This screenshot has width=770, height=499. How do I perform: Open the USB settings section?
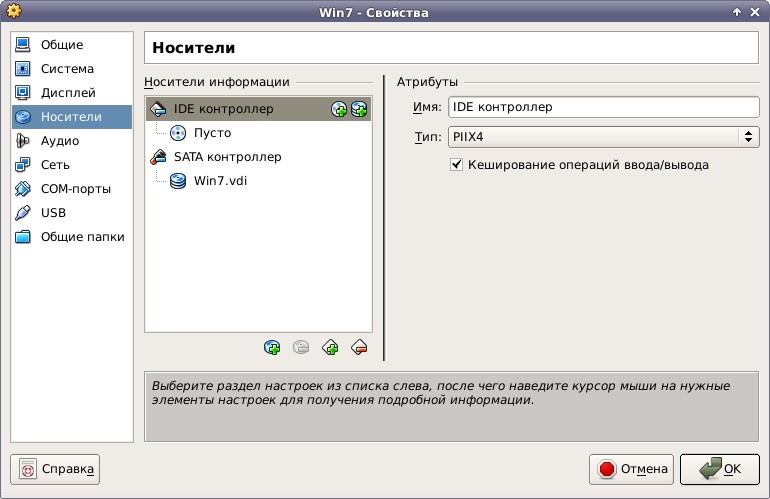(x=72, y=213)
